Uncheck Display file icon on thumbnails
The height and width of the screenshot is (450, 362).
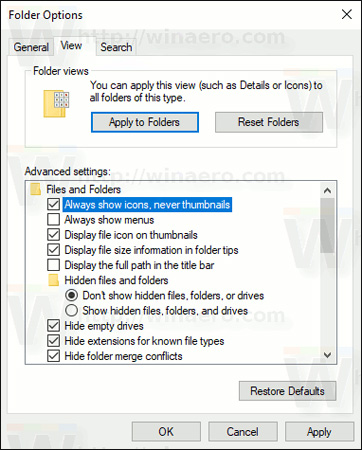click(x=53, y=235)
